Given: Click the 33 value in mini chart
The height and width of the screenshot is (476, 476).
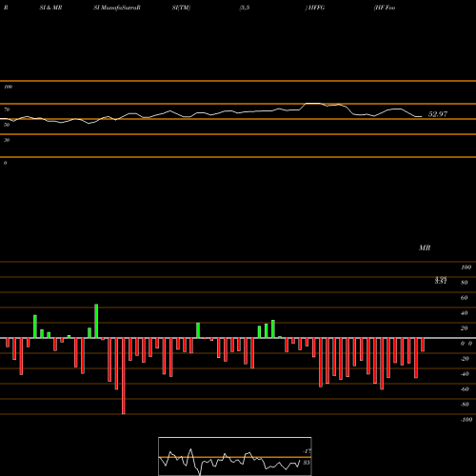Looking at the screenshot, I should [307, 463].
